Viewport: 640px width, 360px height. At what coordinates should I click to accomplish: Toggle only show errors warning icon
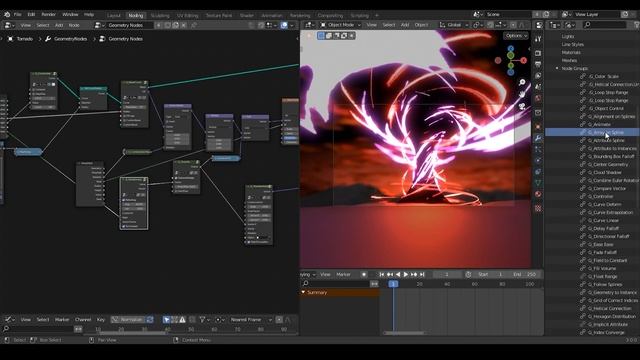(x=182, y=320)
